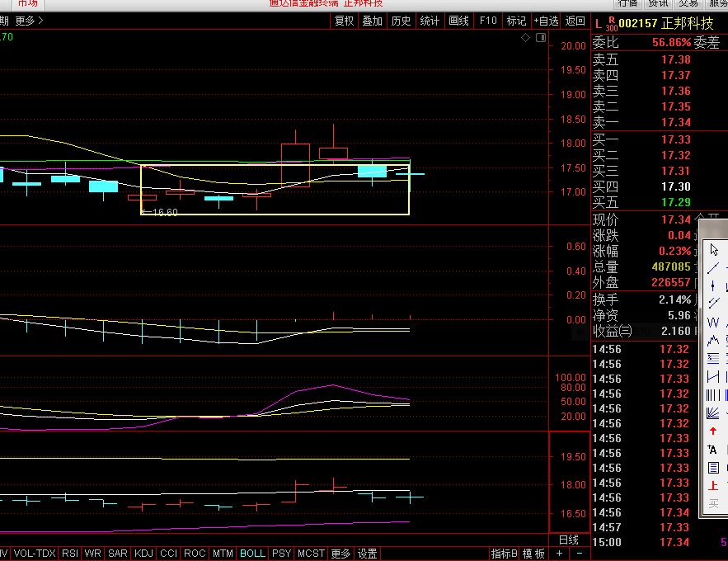Open 画线 drawing tools
The height and width of the screenshot is (561, 728).
458,21
